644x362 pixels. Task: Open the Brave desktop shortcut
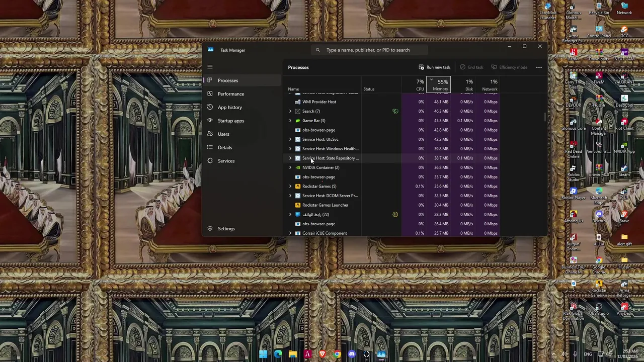(624, 217)
